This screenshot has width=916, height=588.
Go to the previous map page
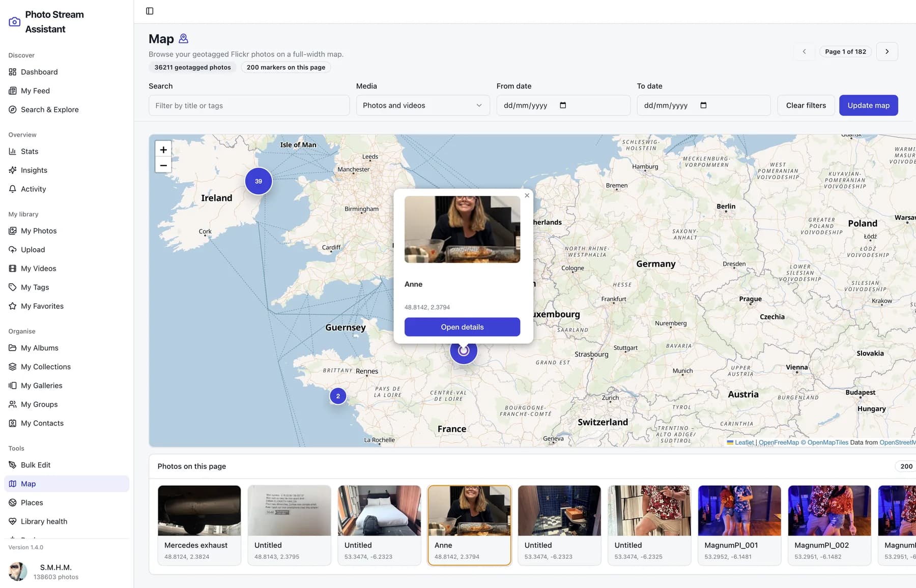coord(804,51)
